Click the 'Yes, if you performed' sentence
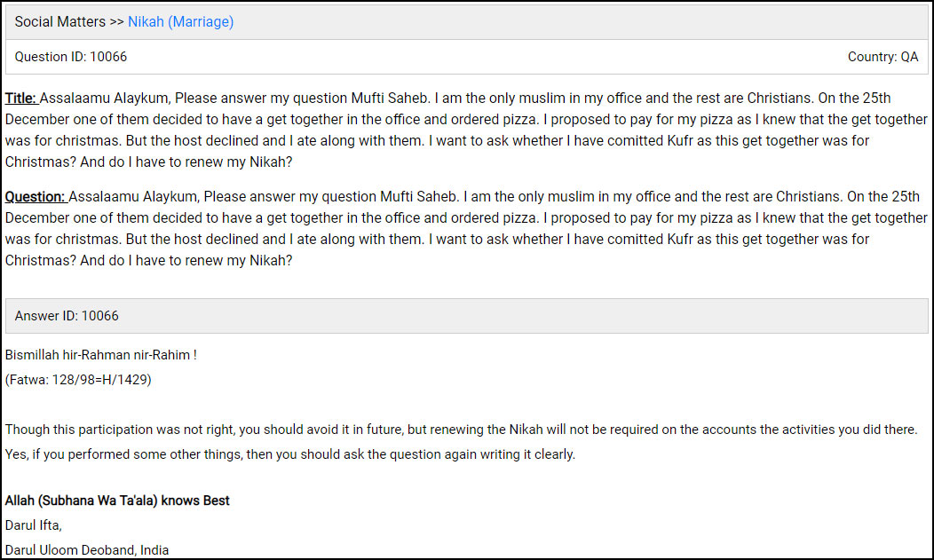 coord(289,454)
